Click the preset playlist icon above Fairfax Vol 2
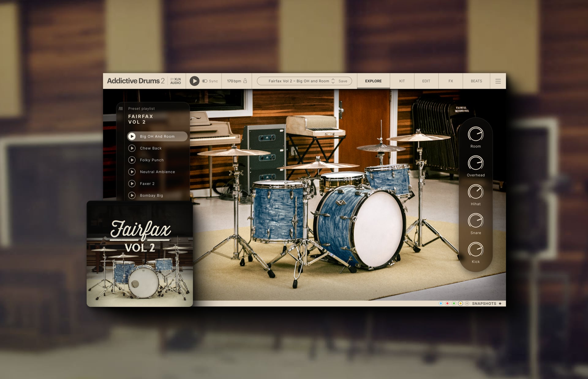This screenshot has width=588, height=379. point(121,108)
